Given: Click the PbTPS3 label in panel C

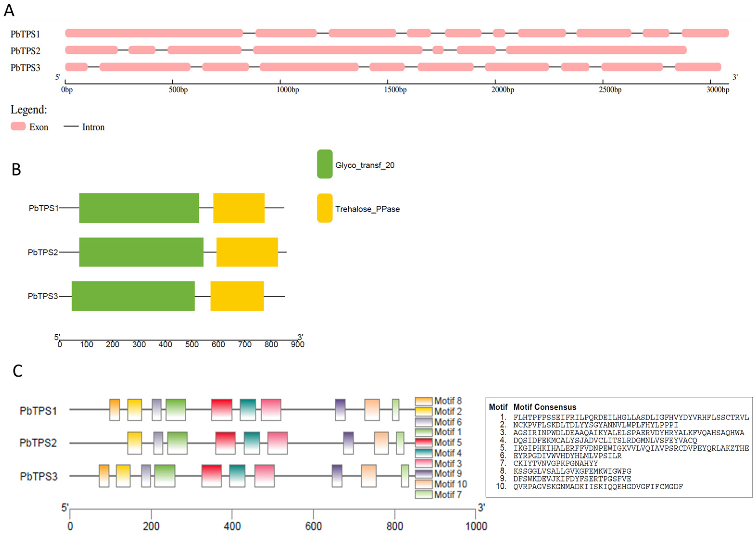Looking at the screenshot, I should (x=38, y=476).
